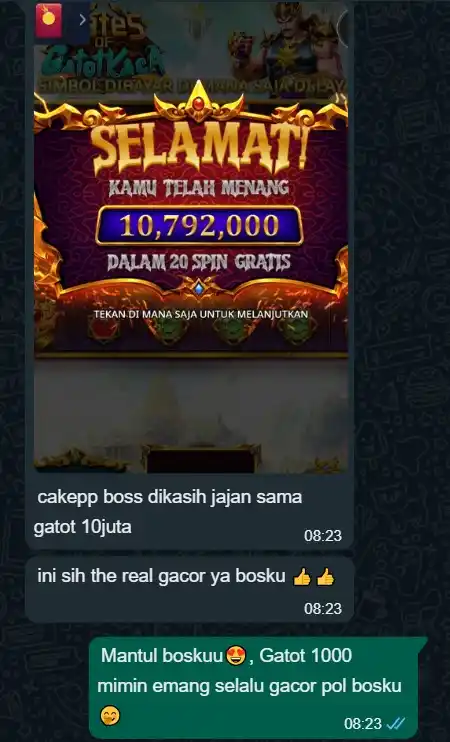Click the dark rectangular button under the reels
Screen dimensions: 450x742
coord(201,460)
